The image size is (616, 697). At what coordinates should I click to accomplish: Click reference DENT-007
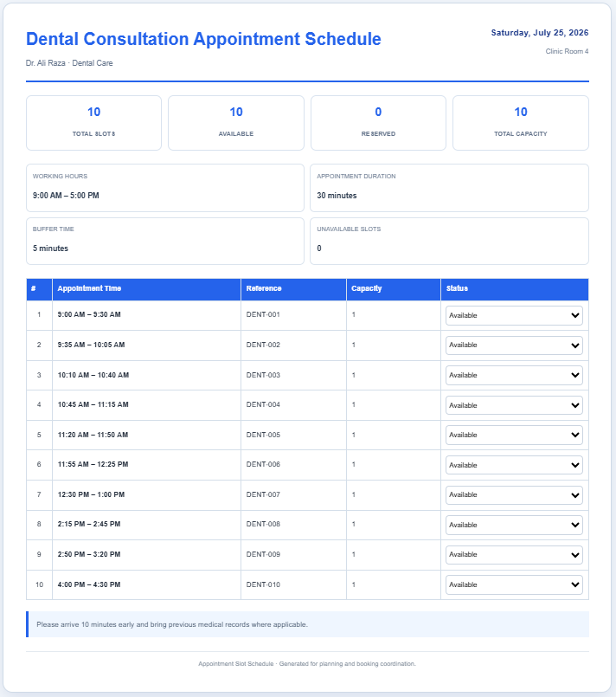pos(263,494)
